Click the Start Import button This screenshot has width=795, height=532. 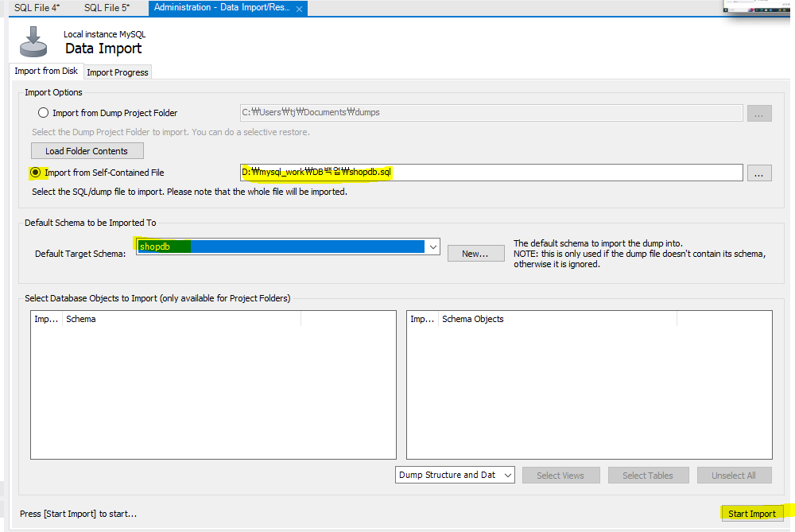click(752, 514)
